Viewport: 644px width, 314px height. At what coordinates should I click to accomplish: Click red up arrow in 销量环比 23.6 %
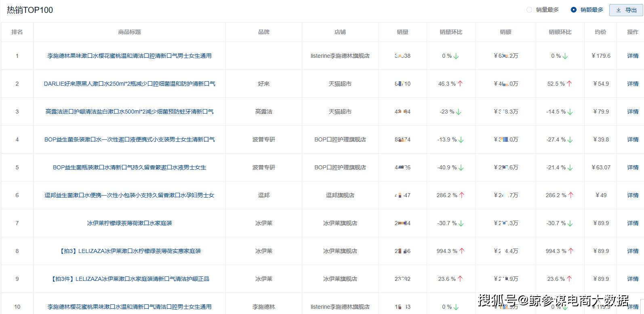(460, 279)
